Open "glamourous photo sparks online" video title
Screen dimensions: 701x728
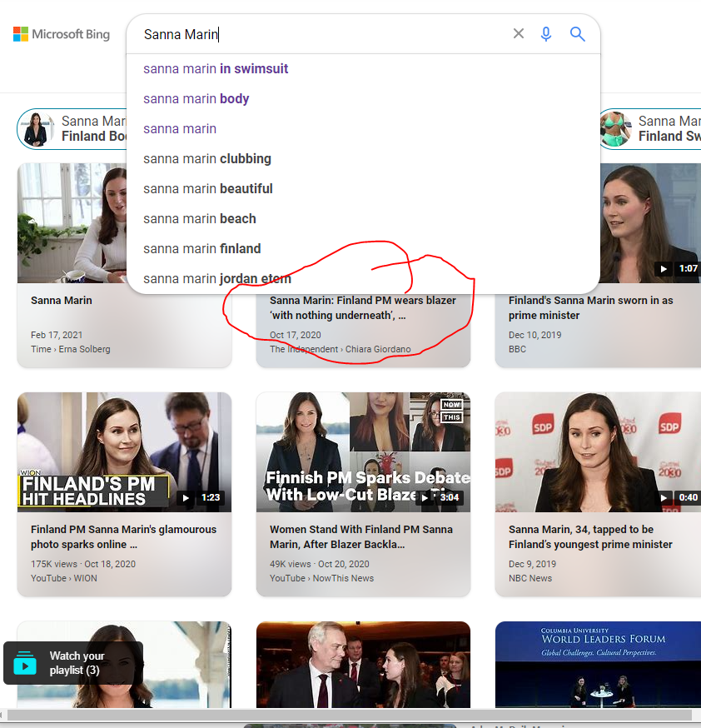123,536
